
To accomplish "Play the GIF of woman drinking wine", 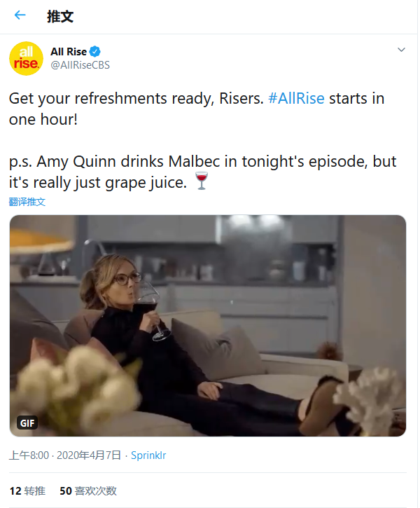I will 208,326.
